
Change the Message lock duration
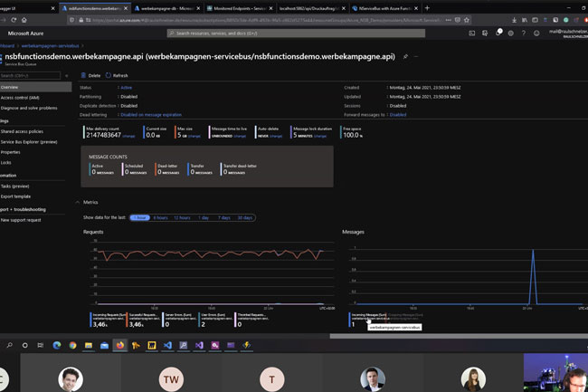tap(320, 137)
